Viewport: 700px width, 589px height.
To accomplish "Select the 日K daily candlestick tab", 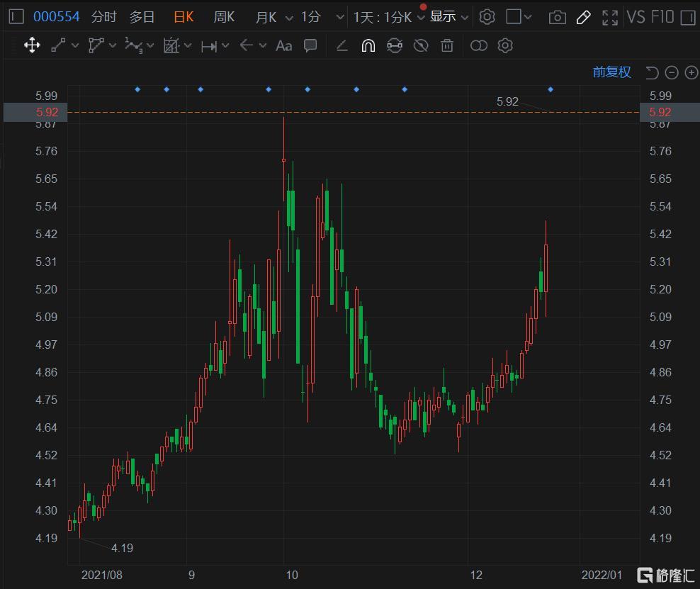I will click(184, 17).
